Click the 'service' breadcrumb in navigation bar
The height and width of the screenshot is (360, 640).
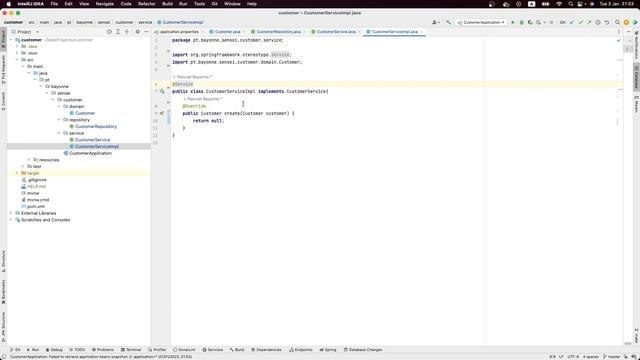tap(145, 22)
